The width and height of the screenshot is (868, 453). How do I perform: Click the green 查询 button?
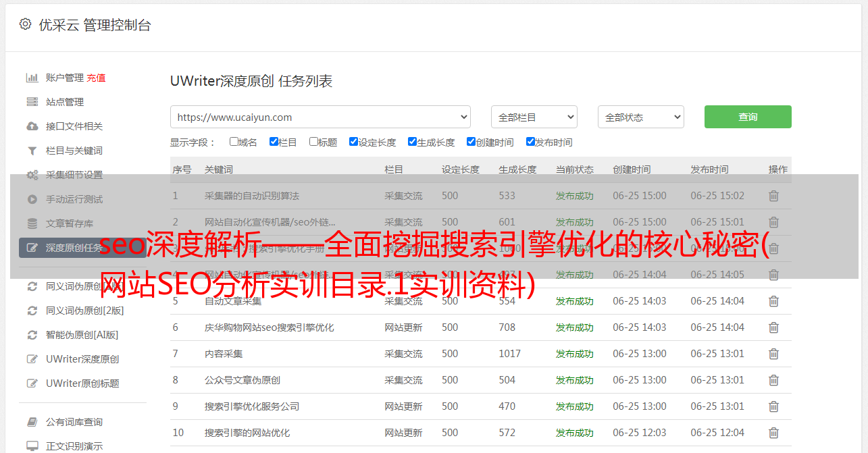(x=747, y=117)
